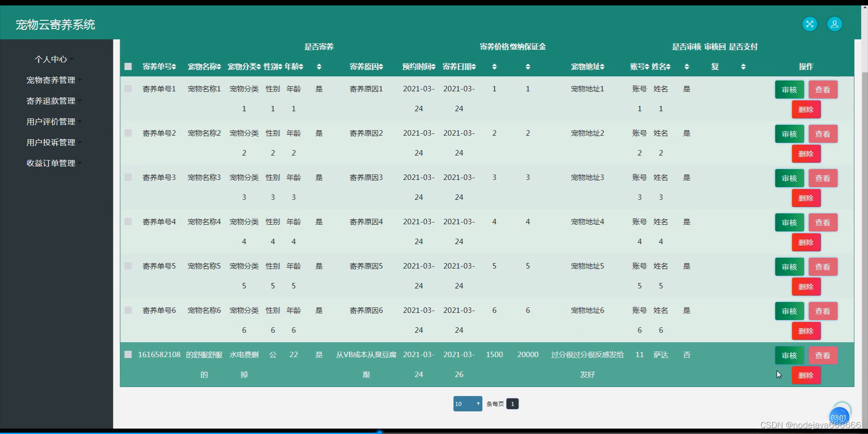
Task: Click the video progress bar at bottom
Action: pyautogui.click(x=434, y=432)
